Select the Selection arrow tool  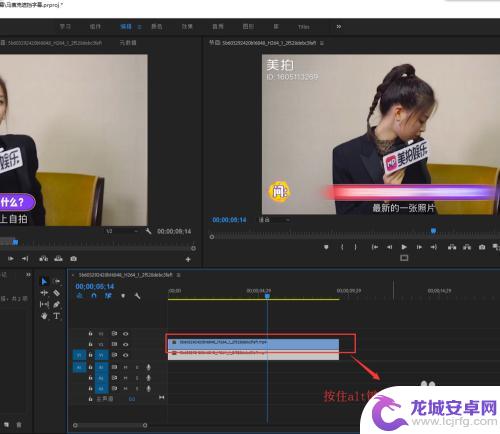tap(44, 282)
